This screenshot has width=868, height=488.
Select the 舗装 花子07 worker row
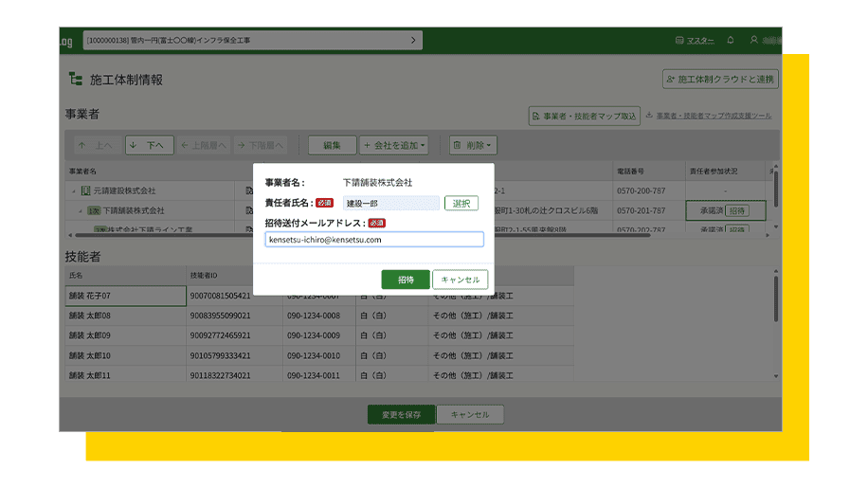coord(123,296)
